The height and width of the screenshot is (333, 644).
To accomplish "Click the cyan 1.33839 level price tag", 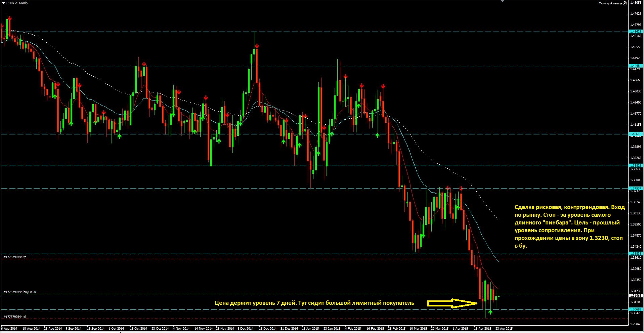I will tap(635, 253).
